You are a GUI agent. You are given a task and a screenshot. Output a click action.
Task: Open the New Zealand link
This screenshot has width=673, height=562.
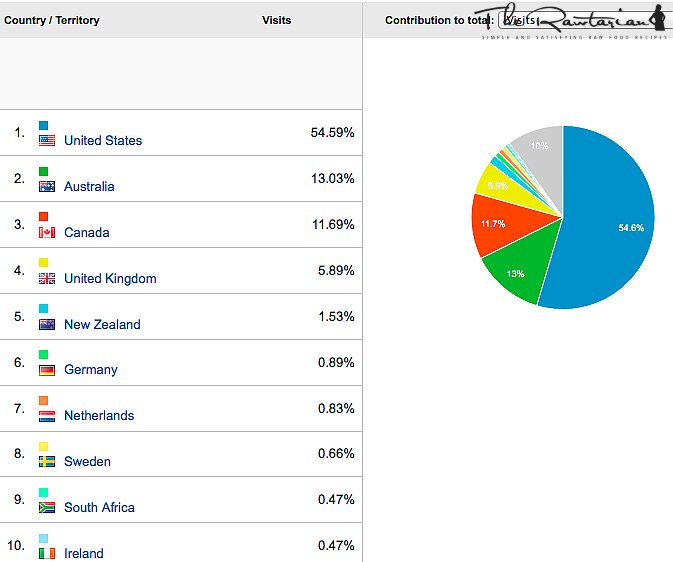coord(102,325)
